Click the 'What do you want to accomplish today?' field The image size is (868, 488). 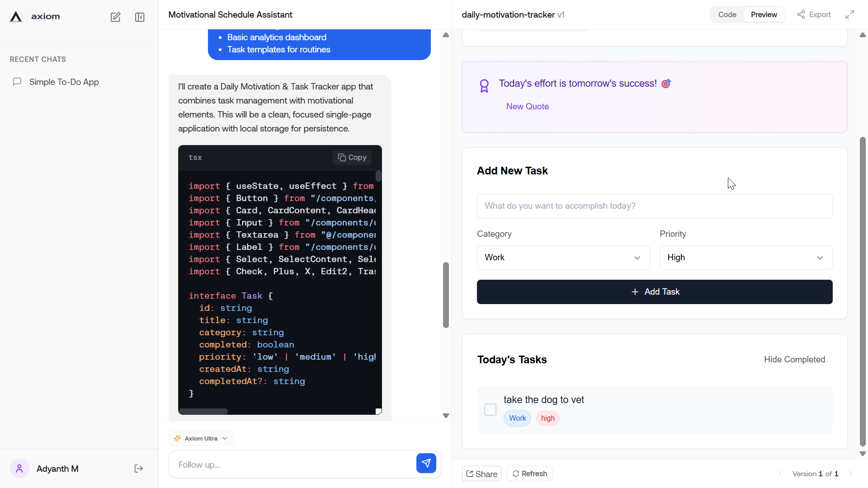pyautogui.click(x=654, y=206)
